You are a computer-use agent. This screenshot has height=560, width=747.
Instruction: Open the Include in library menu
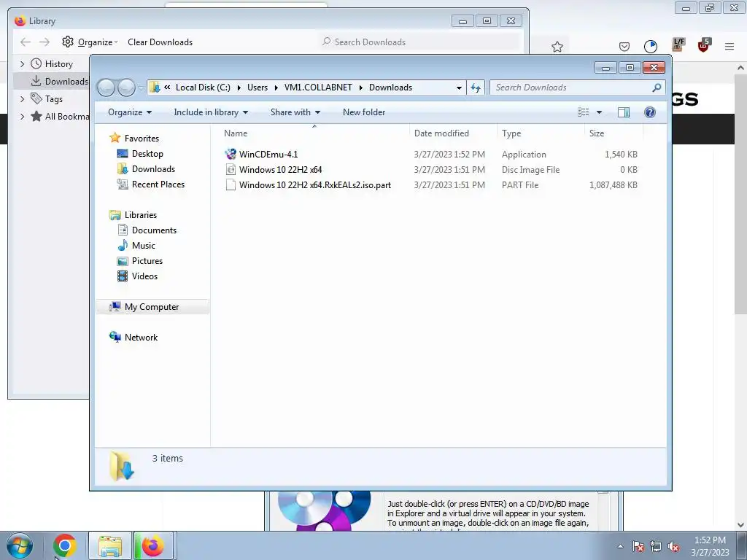point(211,112)
